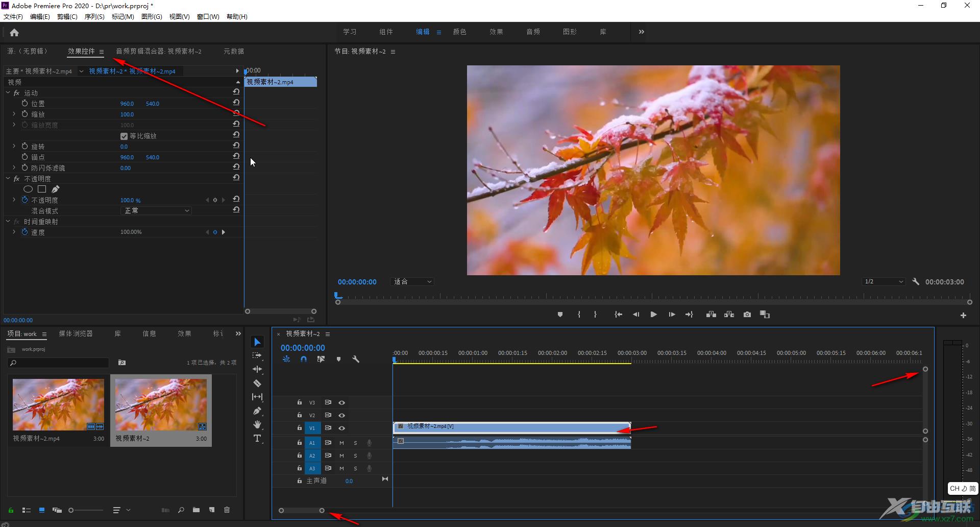
Task: Select the Hand tool
Action: [x=257, y=424]
